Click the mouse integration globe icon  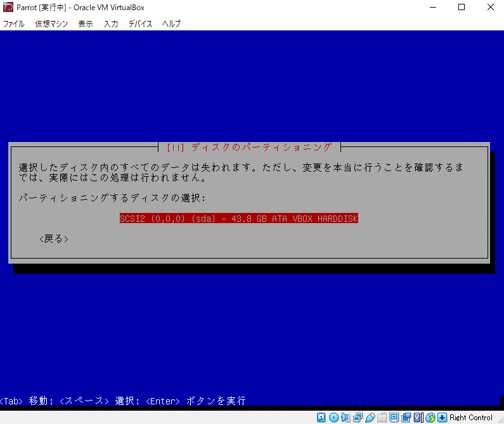(430, 417)
